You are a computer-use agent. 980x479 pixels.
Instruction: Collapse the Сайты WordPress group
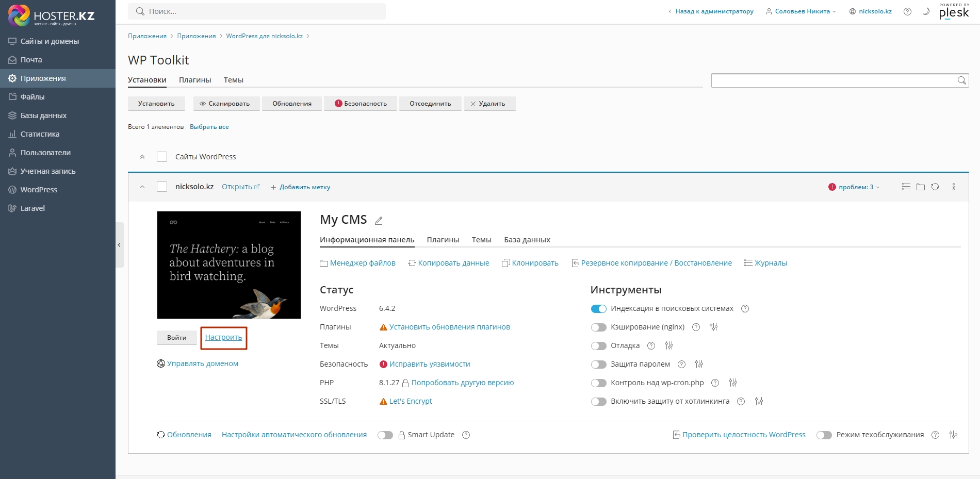[142, 157]
